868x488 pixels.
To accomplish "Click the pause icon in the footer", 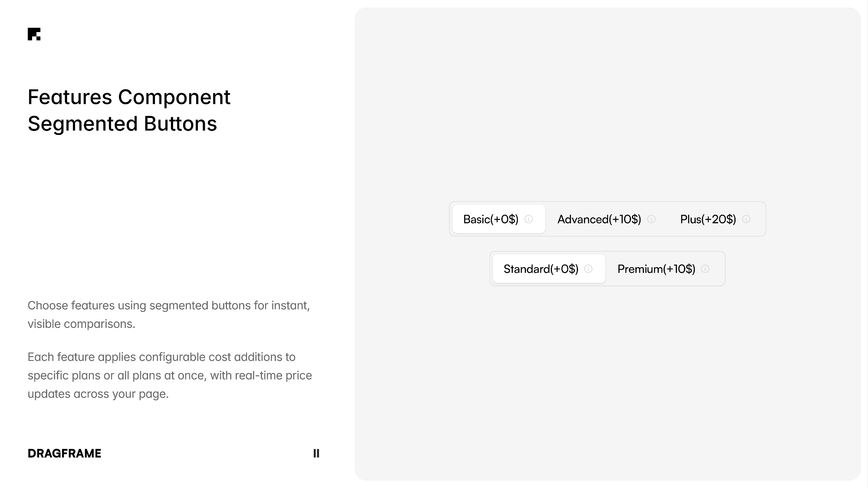I will pyautogui.click(x=316, y=453).
